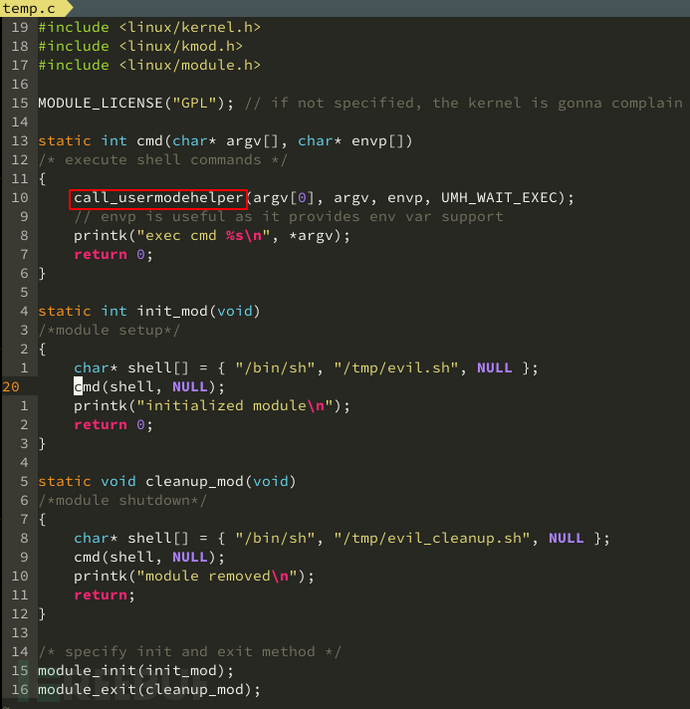Click the 'static void cleanup_mod(void)' declaration
The height and width of the screenshot is (709, 690).
pyautogui.click(x=167, y=482)
